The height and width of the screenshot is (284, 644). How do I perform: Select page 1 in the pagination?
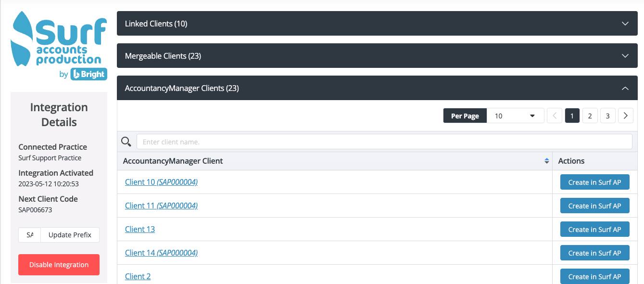click(x=572, y=116)
